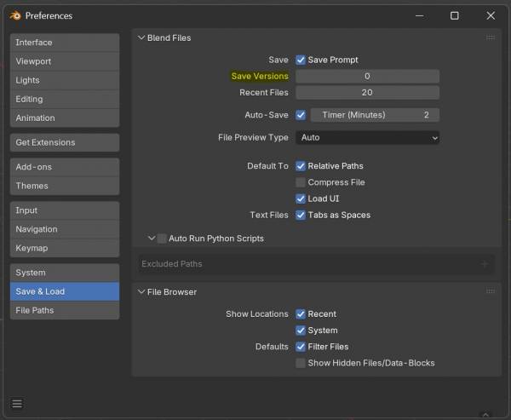Image resolution: width=511 pixels, height=420 pixels.
Task: Enable Auto Run Python Scripts checkbox
Action: 162,239
